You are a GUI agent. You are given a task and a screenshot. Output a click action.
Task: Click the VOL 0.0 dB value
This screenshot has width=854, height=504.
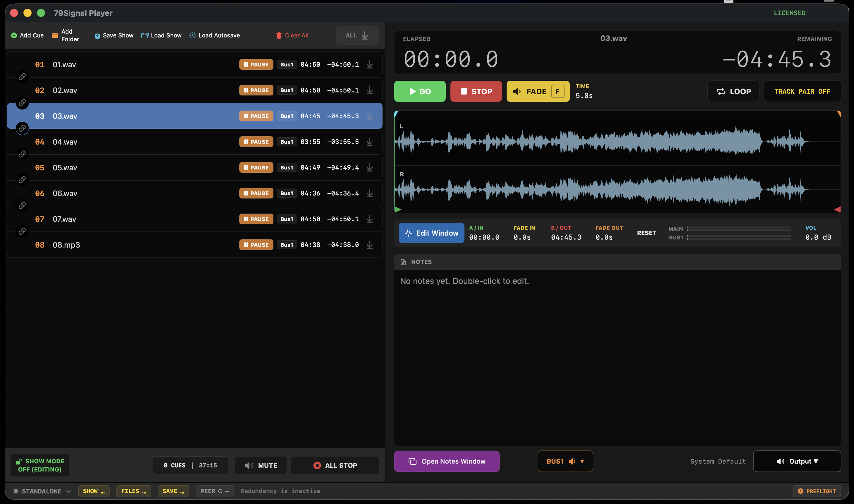(818, 237)
